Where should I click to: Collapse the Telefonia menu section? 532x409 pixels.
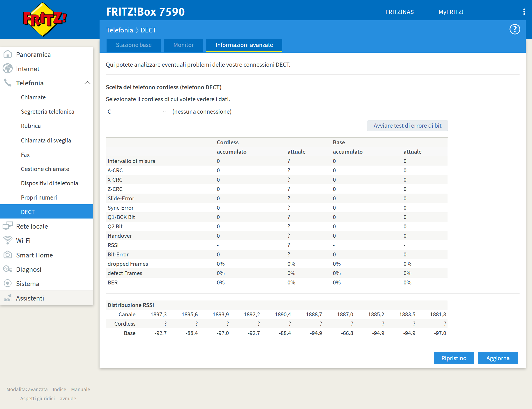[87, 83]
